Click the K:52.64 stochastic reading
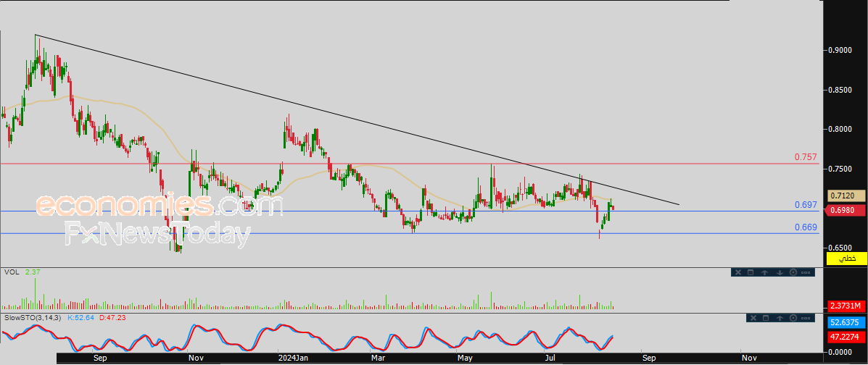Image resolution: width=868 pixels, height=365 pixels. pos(82,318)
